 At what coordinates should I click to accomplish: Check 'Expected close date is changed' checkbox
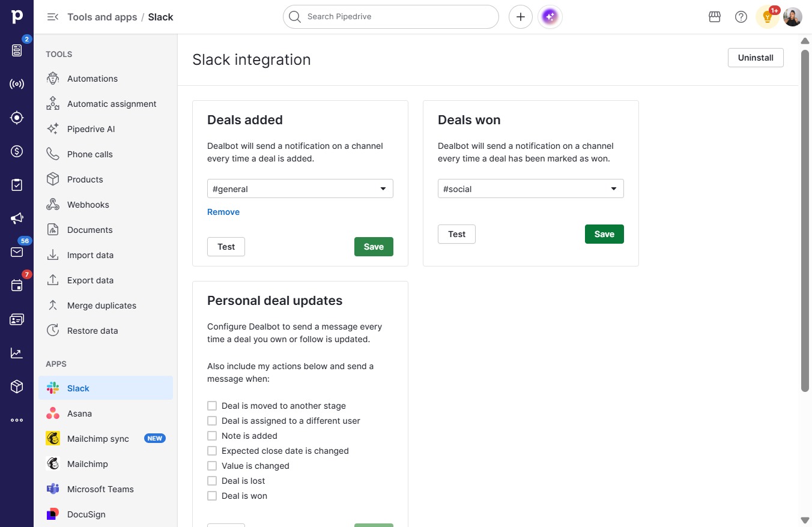coord(212,451)
